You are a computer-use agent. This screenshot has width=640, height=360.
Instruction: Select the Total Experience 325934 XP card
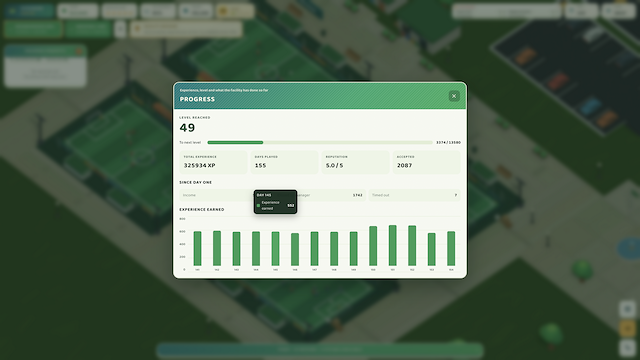click(213, 162)
